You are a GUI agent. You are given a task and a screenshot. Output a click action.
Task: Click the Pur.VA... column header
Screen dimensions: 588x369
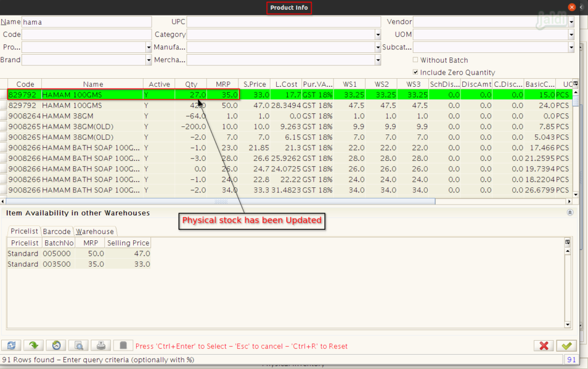coord(318,84)
